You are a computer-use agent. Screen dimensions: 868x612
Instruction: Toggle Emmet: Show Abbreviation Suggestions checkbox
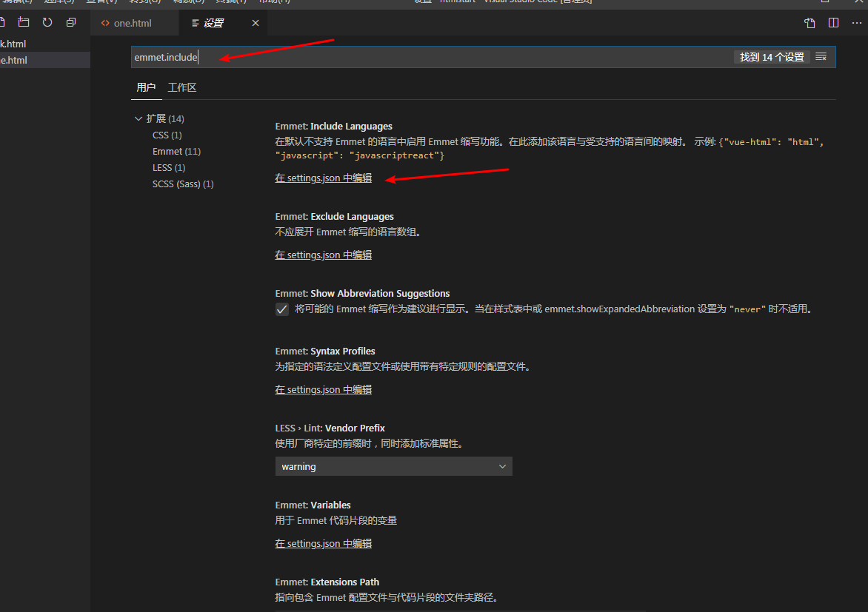(x=281, y=309)
